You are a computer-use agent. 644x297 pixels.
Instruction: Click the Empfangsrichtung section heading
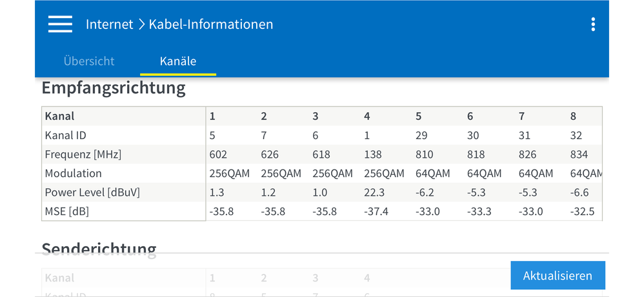point(114,88)
